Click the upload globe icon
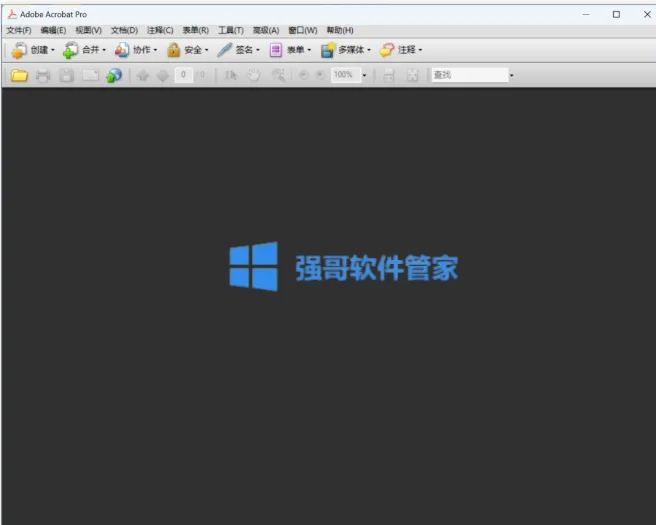 [114, 75]
